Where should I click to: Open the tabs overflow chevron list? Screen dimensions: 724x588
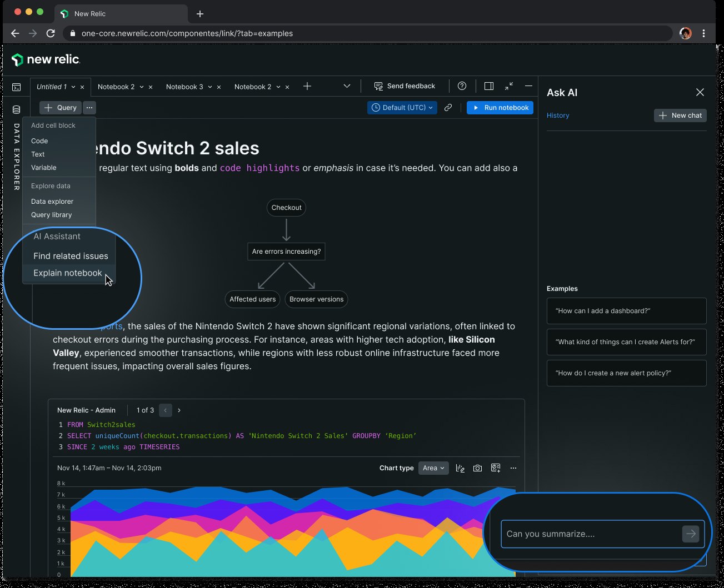tap(347, 86)
